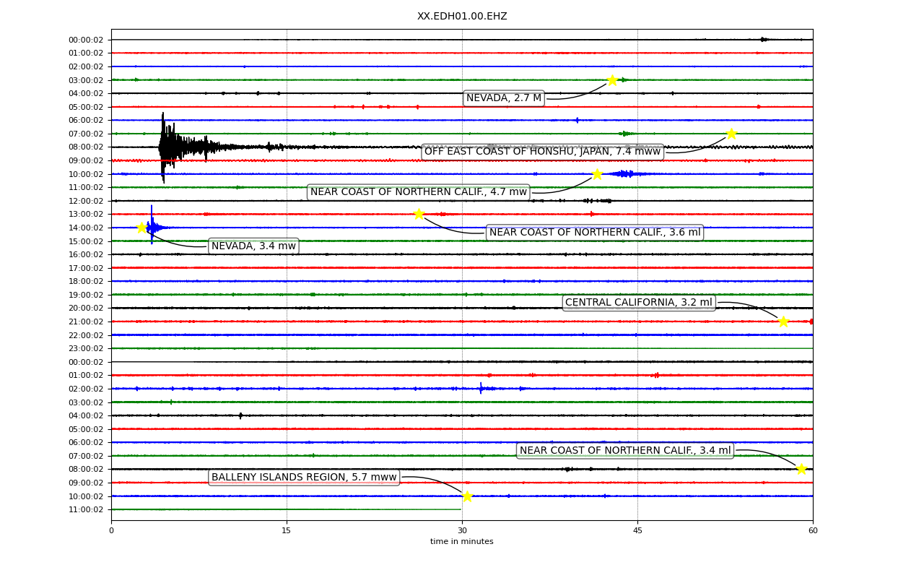
Task: Click the 14:00:02 row time label
Action: pos(86,228)
